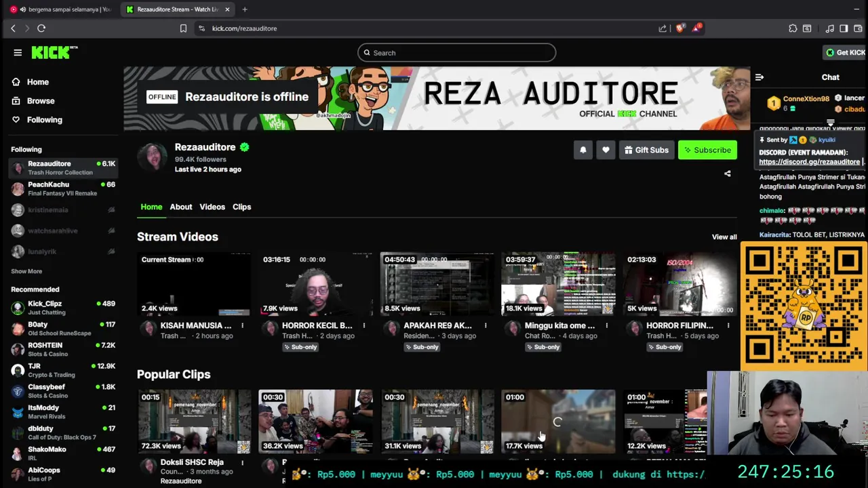Open Classybeef recommended channel
This screenshot has width=868, height=488.
pos(63,391)
